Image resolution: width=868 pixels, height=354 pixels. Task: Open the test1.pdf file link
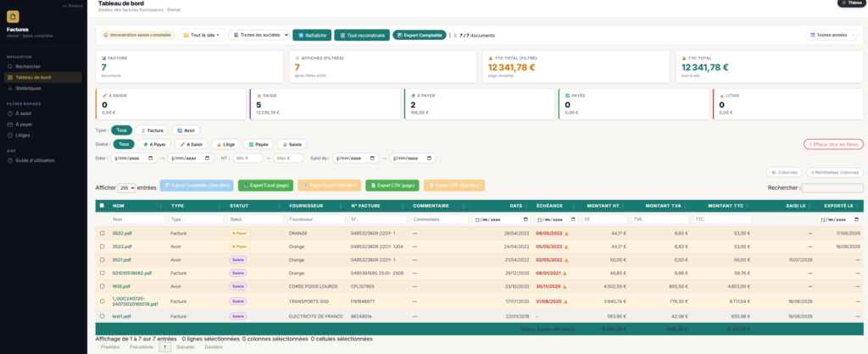(x=121, y=317)
